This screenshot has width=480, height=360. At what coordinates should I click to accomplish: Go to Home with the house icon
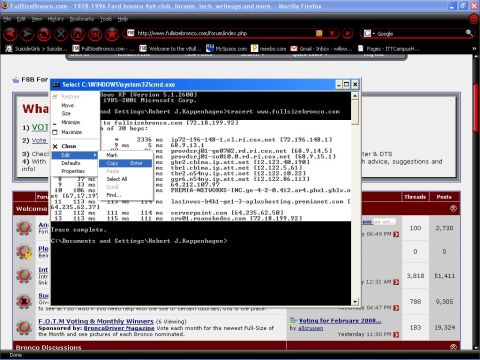click(x=78, y=33)
